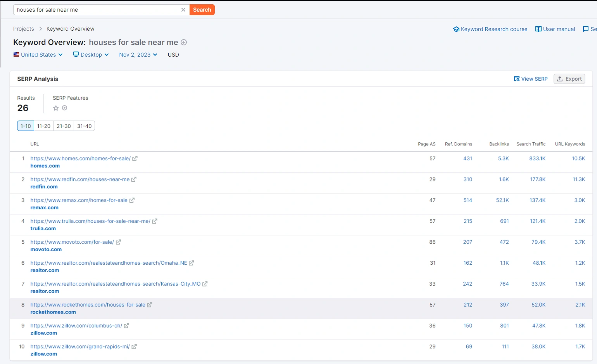The width and height of the screenshot is (597, 364).
Task: Click the remax.com domain link
Action: (x=45, y=208)
